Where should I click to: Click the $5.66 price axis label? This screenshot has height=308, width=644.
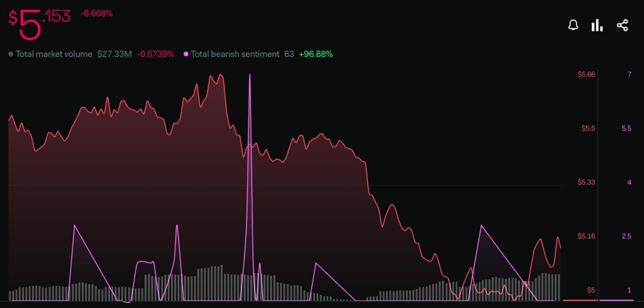[x=586, y=74]
